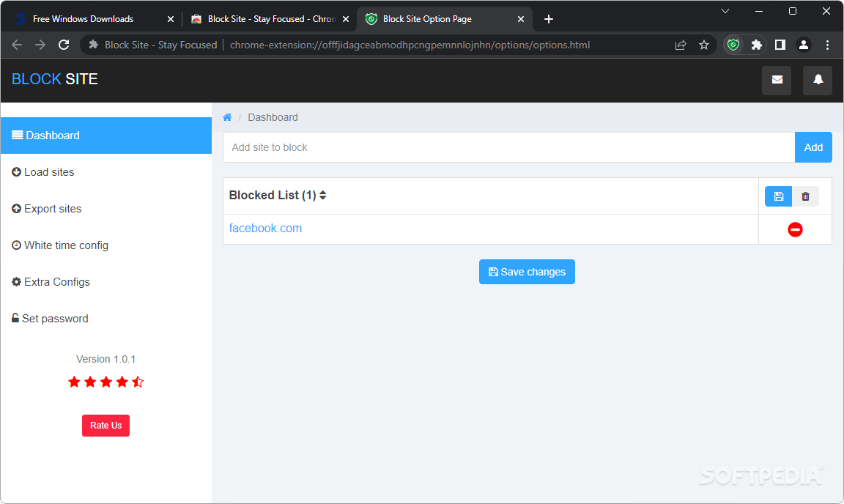844x504 pixels.
Task: Open the envelope contact icon
Action: [777, 81]
